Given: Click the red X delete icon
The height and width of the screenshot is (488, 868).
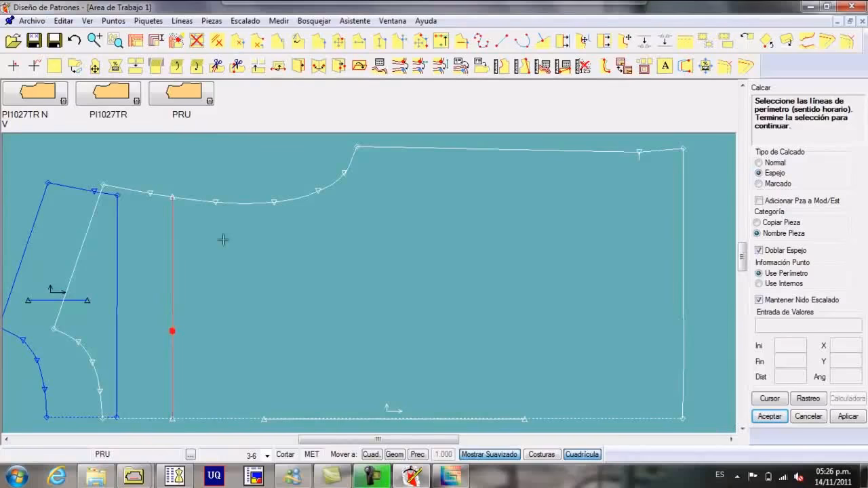Looking at the screenshot, I should tap(197, 41).
